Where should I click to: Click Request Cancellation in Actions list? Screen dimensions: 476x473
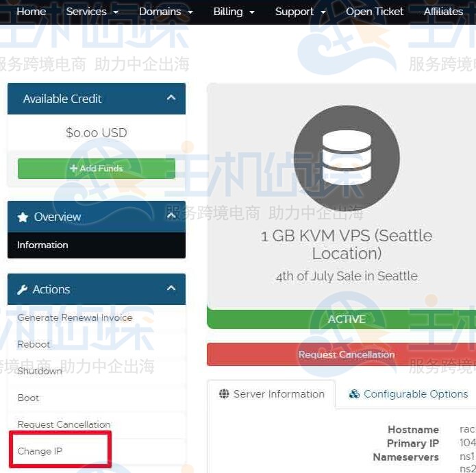64,425
